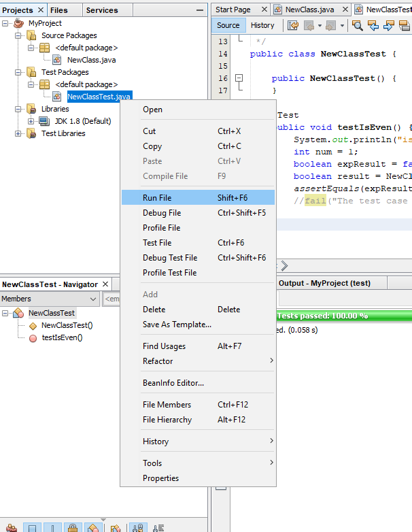Viewport: 412px width, 532px height.
Task: Click the MyProject coffee cup project icon
Action: 18,23
